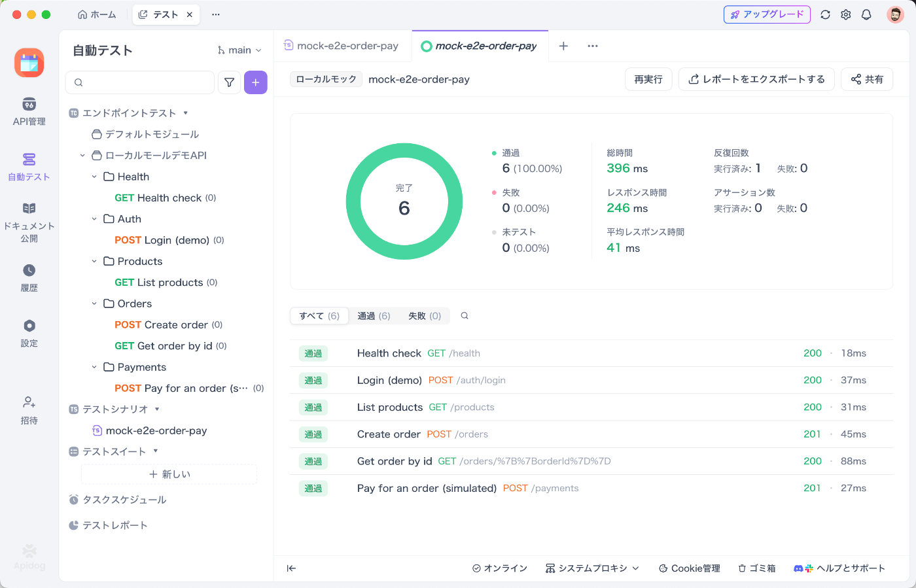Show すべて (6) results

pyautogui.click(x=319, y=316)
